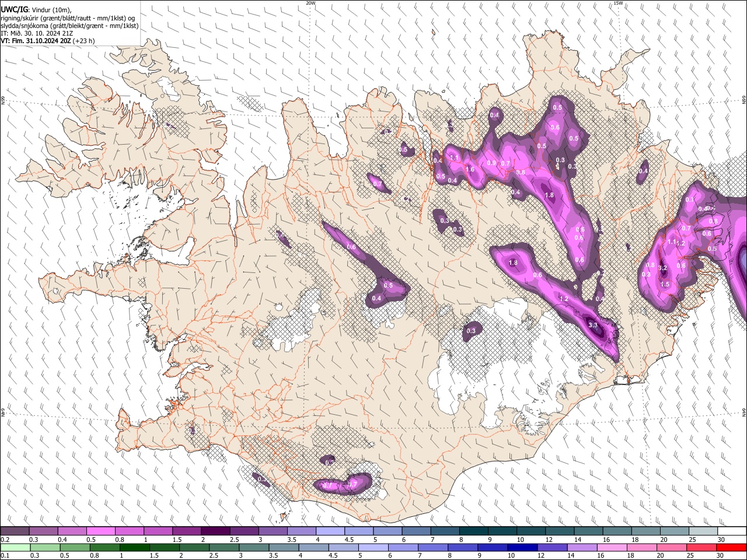Select the '1.6' precipitation label on the map
The width and height of the screenshot is (747, 560).
(x=470, y=170)
